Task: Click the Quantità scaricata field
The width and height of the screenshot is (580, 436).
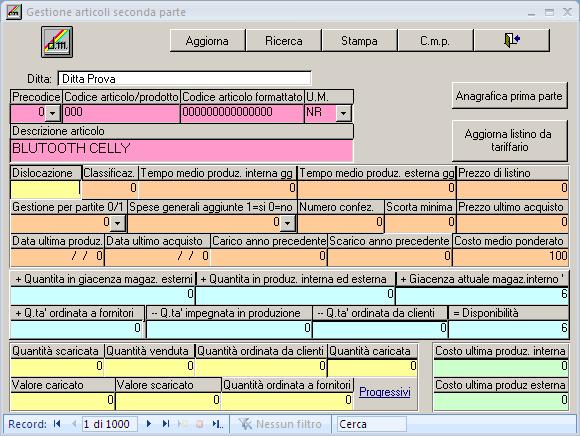Action: click(x=57, y=367)
